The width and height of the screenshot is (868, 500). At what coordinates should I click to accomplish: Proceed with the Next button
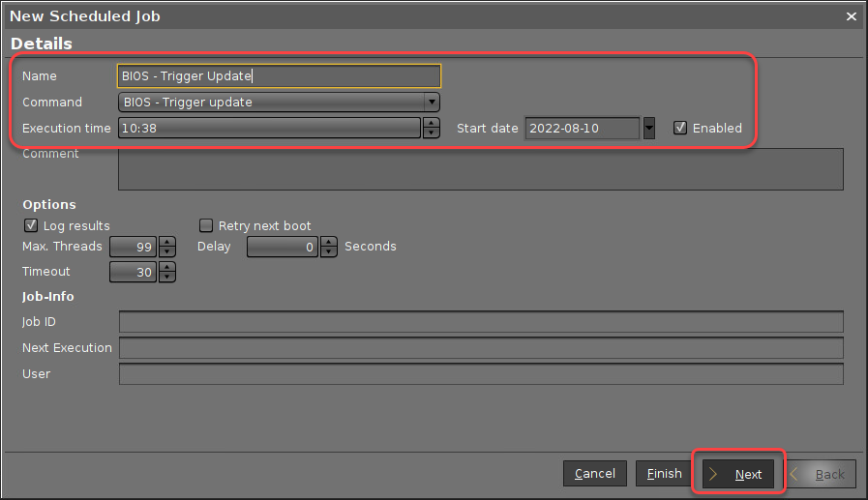pyautogui.click(x=737, y=474)
